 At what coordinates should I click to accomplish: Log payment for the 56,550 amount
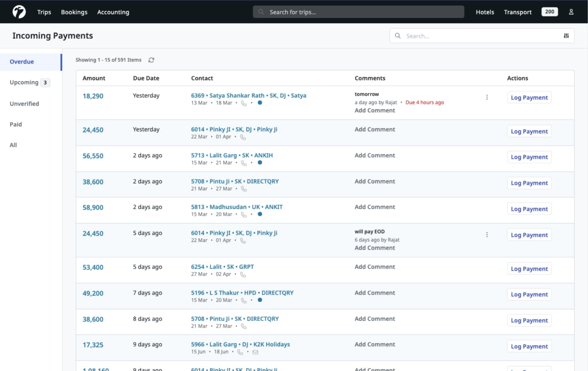click(529, 157)
